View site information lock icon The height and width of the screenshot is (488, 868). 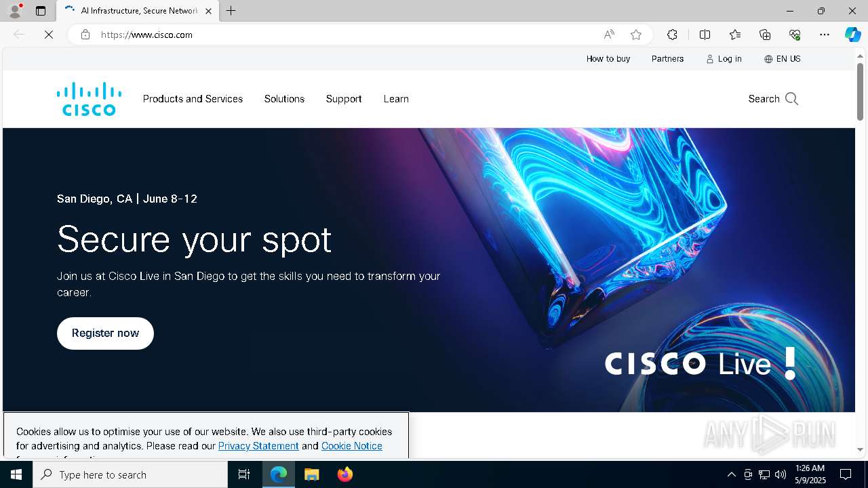coord(85,35)
